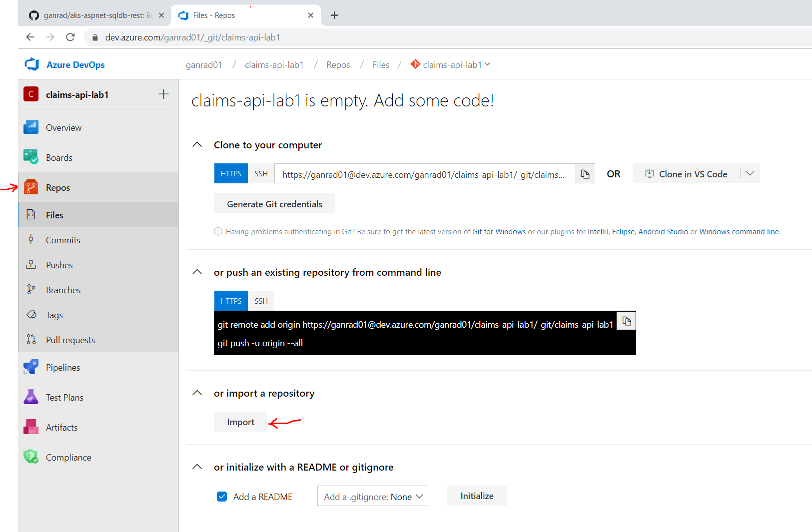Open the Branches icon in sidebar
This screenshot has width=812, height=532.
click(x=31, y=290)
